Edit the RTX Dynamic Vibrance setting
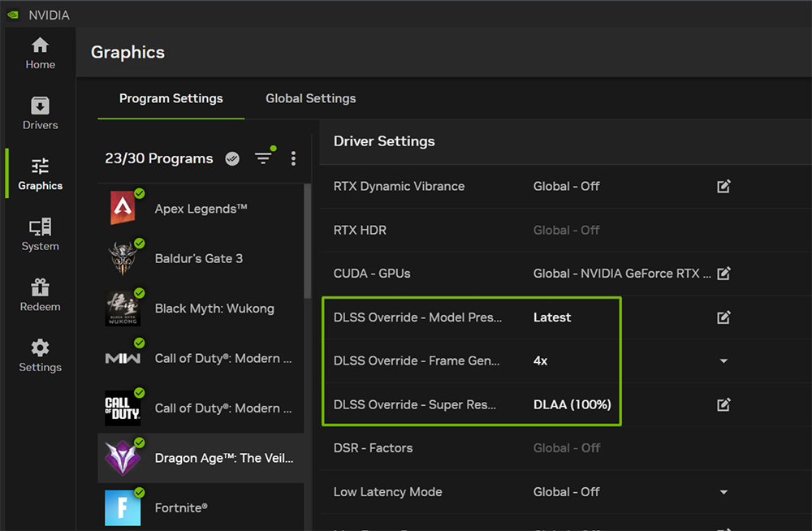The height and width of the screenshot is (531, 812). click(x=723, y=187)
